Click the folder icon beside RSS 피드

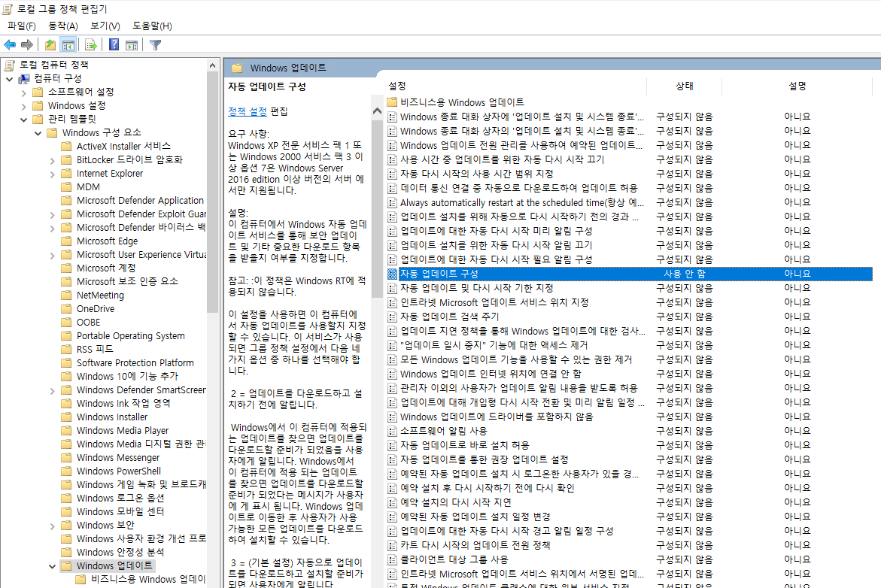point(66,350)
